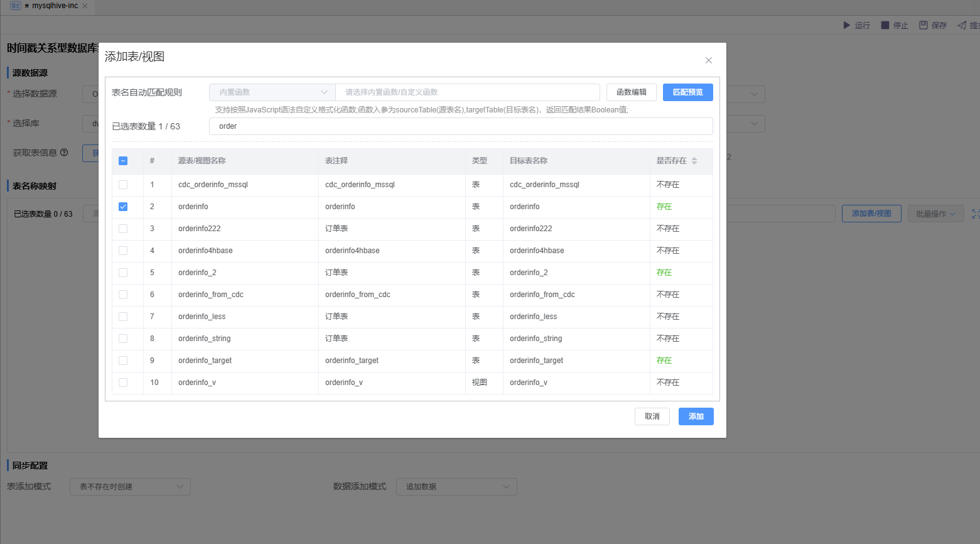The width and height of the screenshot is (980, 544).
Task: Open the 数据添加模式 dropdown
Action: point(456,487)
